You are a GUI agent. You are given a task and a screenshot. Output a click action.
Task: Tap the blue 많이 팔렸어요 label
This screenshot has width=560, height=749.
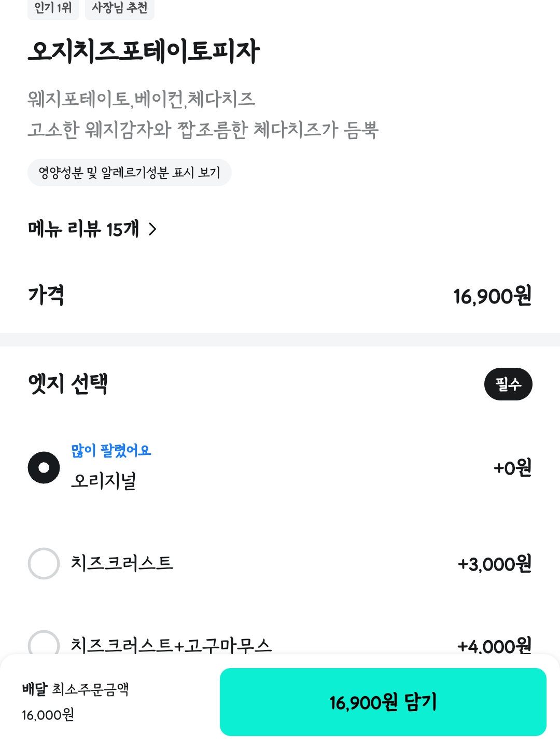[111, 450]
